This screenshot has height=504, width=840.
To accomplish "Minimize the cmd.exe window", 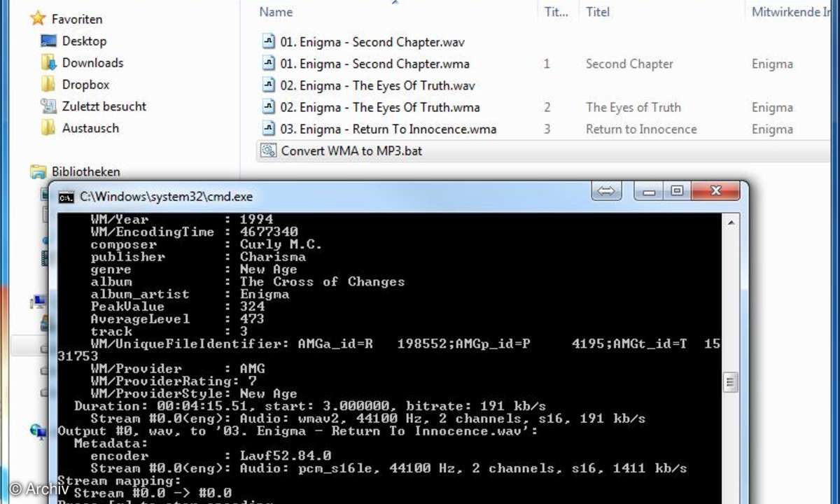I will tap(650, 190).
